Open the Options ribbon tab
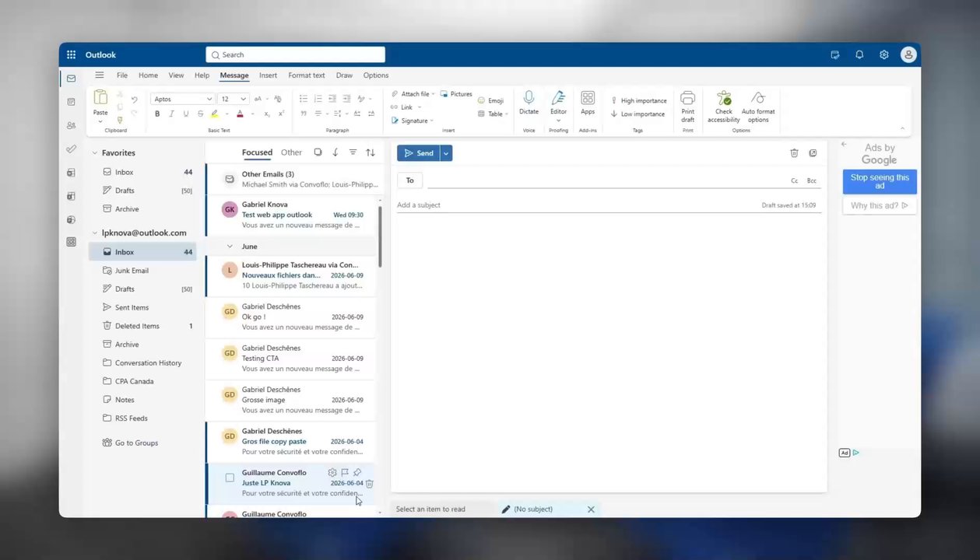Screen dimensions: 980x560 (376, 75)
